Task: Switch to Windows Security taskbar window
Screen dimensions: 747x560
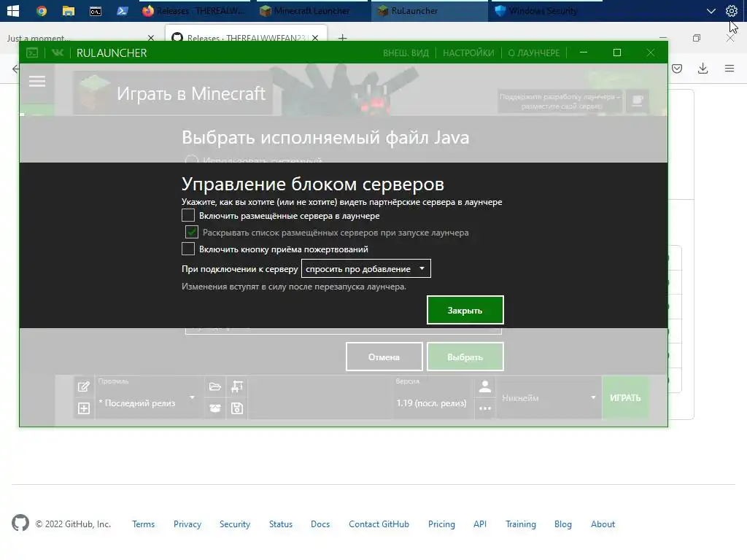Action: click(545, 10)
